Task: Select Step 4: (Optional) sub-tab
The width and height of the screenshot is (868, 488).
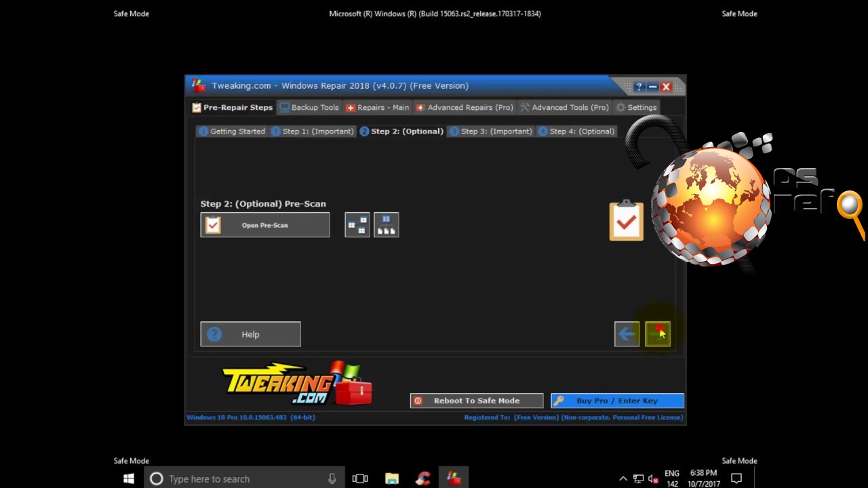Action: click(576, 131)
